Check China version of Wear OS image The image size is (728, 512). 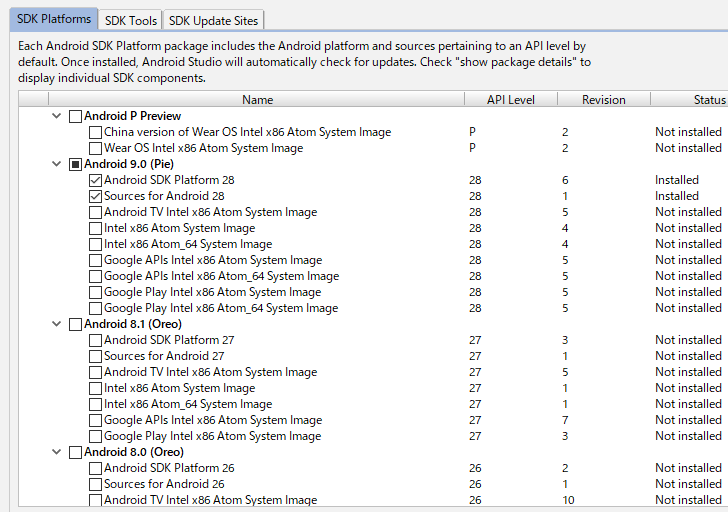95,132
